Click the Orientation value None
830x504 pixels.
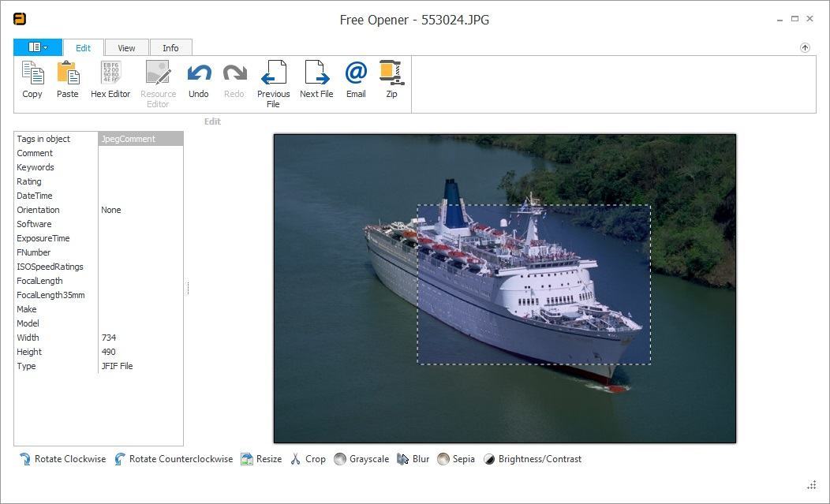[111, 210]
